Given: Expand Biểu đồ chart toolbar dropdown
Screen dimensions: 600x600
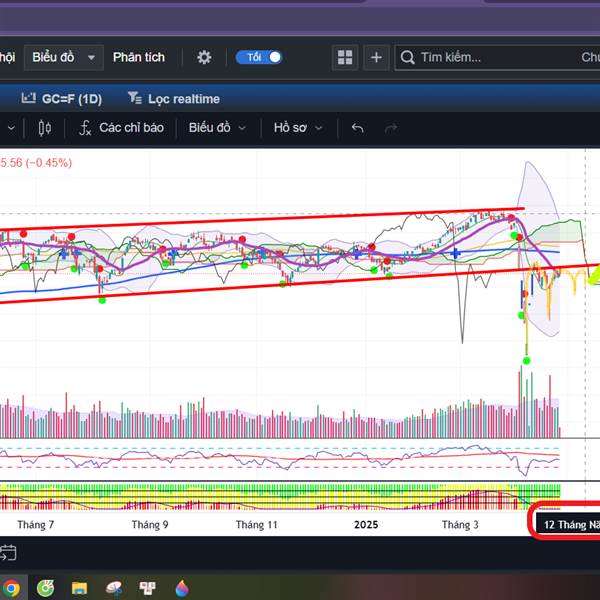Looking at the screenshot, I should (217, 128).
